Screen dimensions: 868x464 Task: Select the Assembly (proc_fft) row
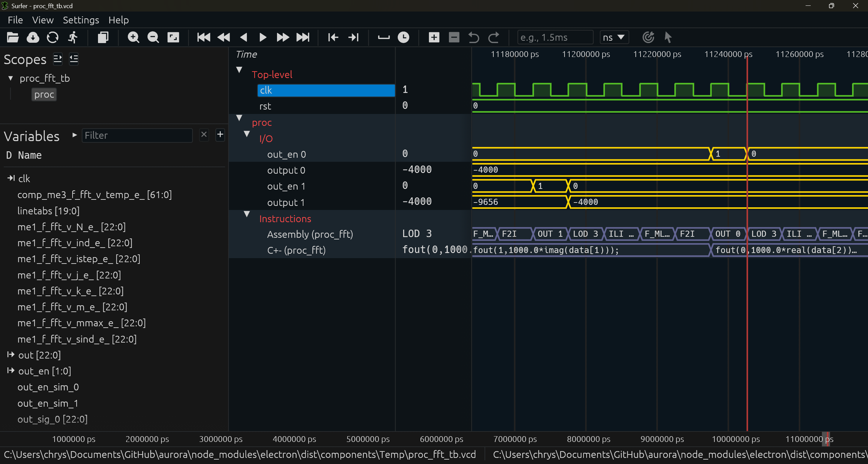pyautogui.click(x=310, y=234)
